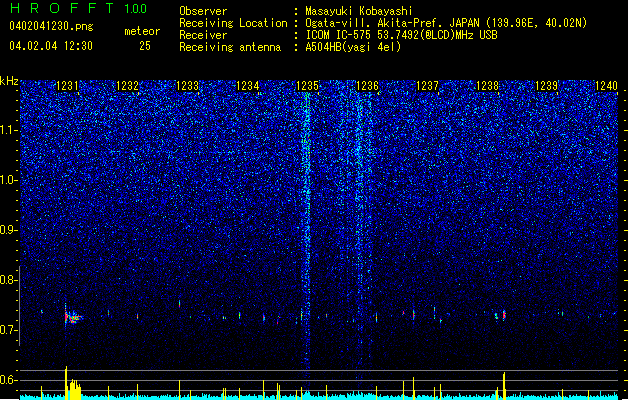Click the "meteor" count label
This screenshot has height=400, width=629.
coord(142,31)
